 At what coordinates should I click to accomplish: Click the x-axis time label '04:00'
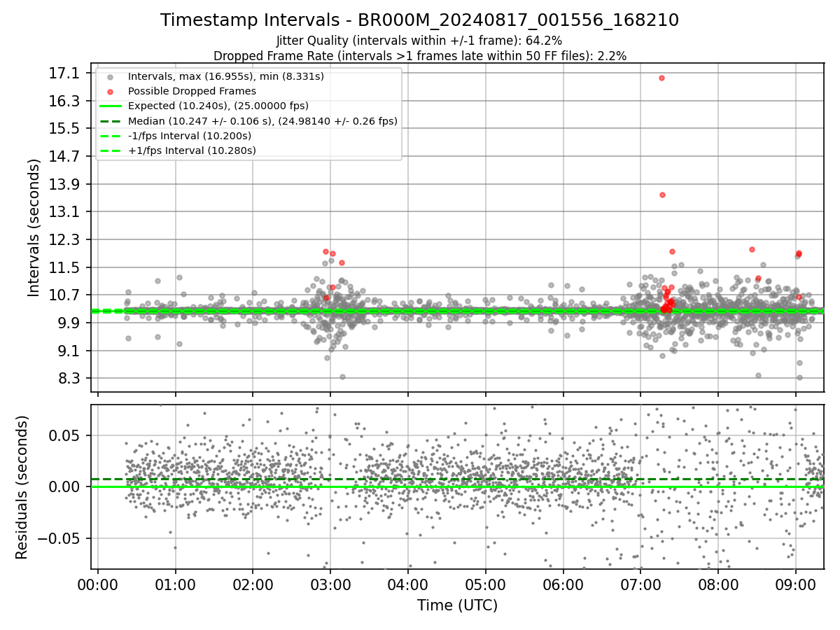(x=407, y=584)
